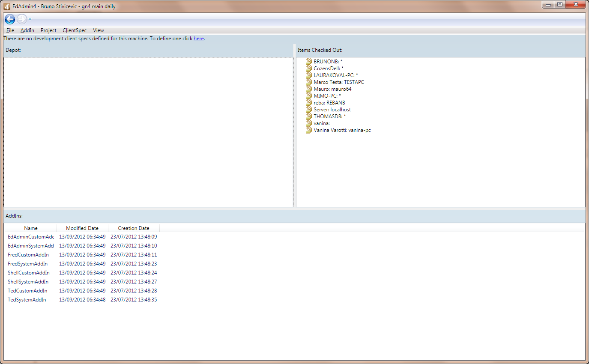Click modified date 13/09/2012 06:34:48

coord(82,300)
